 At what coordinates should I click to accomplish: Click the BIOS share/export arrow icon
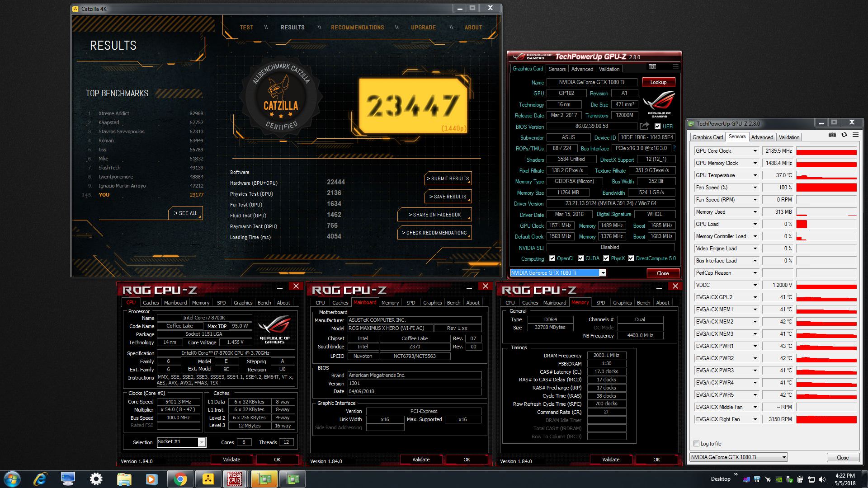(644, 126)
